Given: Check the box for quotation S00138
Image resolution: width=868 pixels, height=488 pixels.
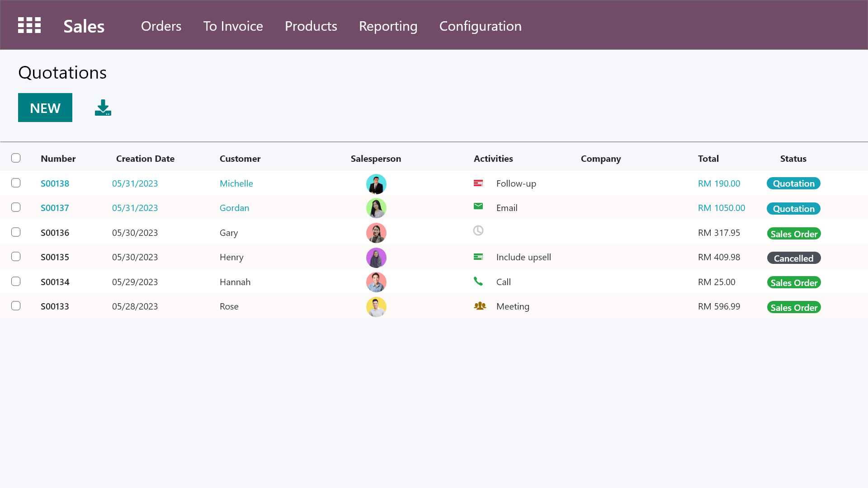Looking at the screenshot, I should tap(16, 183).
